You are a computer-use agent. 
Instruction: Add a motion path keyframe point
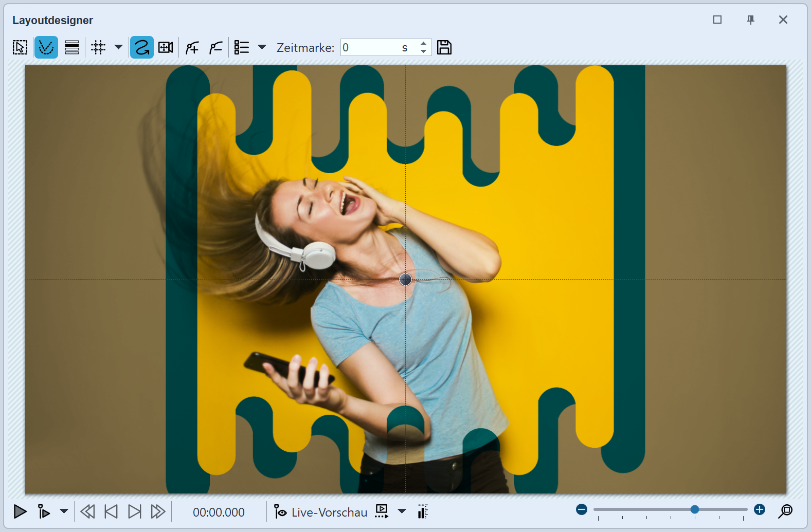[192, 48]
